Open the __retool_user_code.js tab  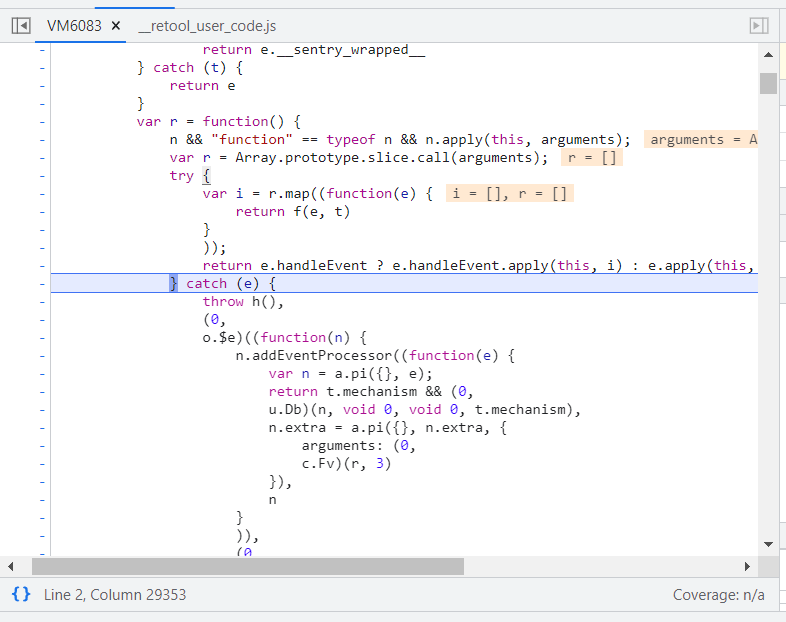click(x=207, y=26)
